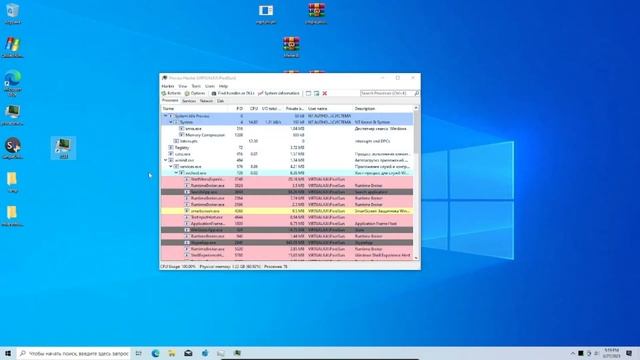Show hidden tray icons chevron

pyautogui.click(x=572, y=353)
